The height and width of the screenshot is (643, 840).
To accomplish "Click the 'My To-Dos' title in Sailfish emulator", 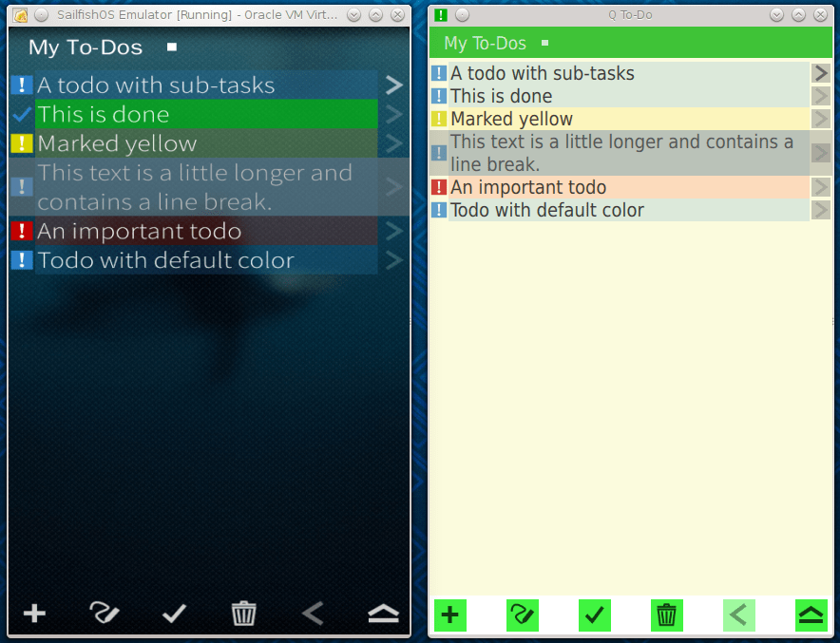I will click(86, 47).
